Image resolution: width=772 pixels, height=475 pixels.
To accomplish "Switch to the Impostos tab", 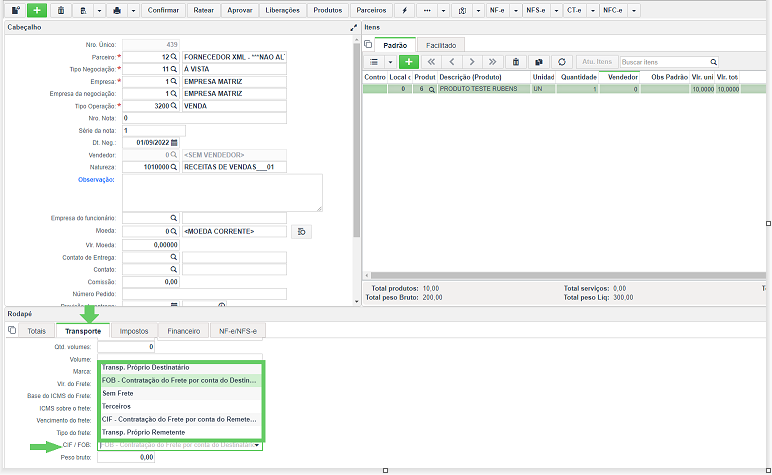I will coord(134,331).
